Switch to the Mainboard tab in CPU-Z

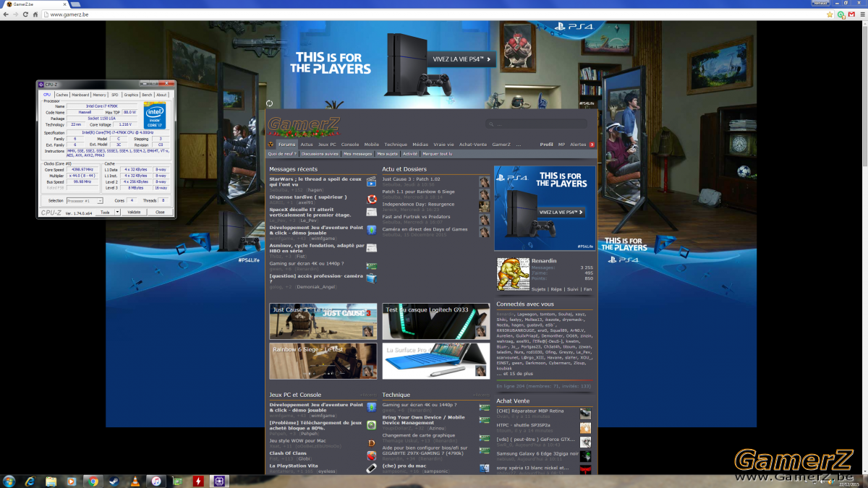click(x=80, y=95)
